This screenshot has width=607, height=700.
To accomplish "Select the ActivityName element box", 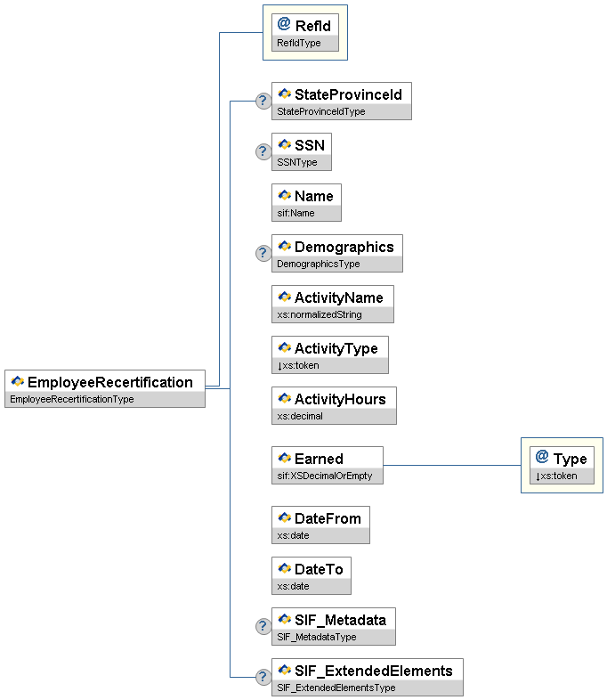I will (338, 297).
